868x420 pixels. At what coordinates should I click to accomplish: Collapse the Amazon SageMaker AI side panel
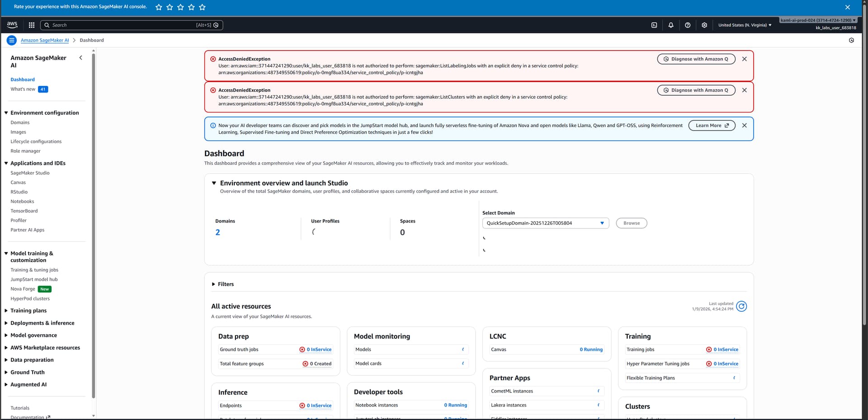[x=81, y=58]
